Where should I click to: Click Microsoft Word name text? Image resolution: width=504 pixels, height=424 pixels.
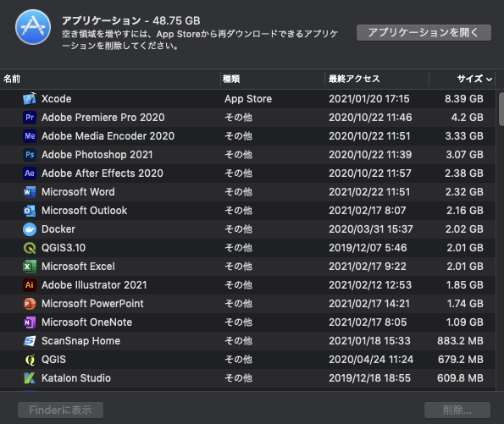[x=78, y=192]
